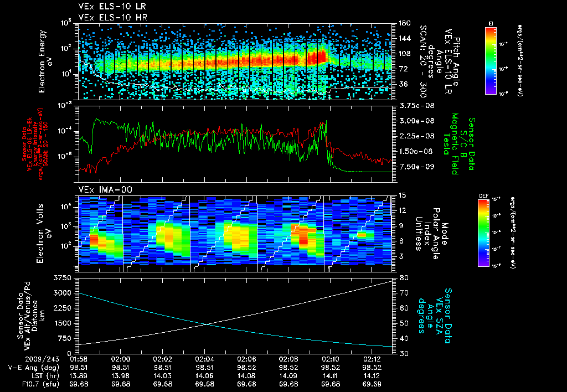The height and width of the screenshot is (392, 567).
Task: Click the 'Electron Volts eV' axis label
Action: coord(43,234)
